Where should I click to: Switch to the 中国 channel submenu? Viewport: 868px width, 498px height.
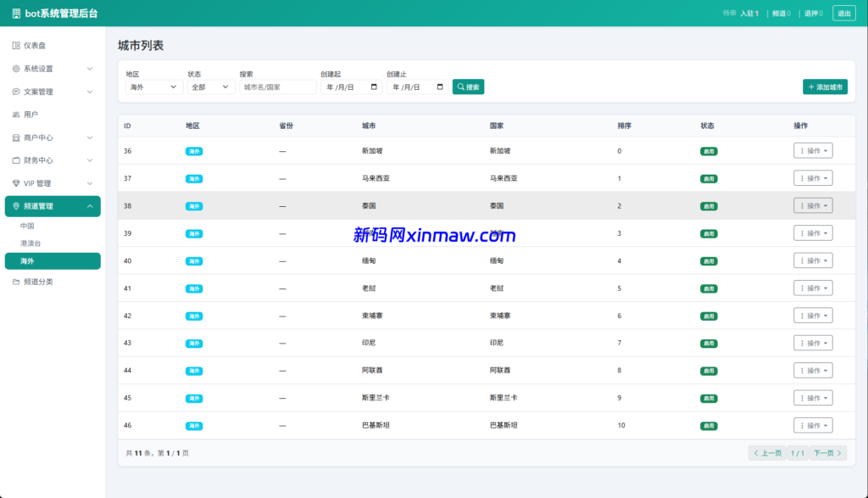point(36,227)
